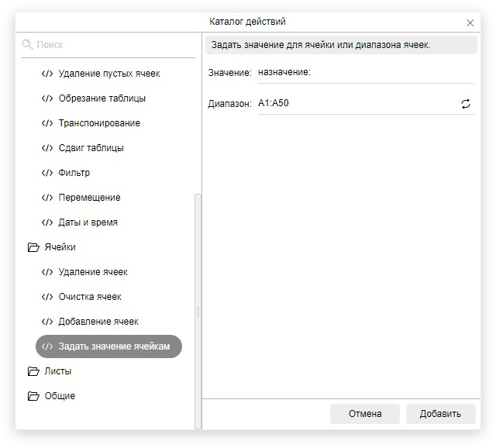Collapse the Ячейки folder
Screen dimensions: 496x448
(x=33, y=247)
